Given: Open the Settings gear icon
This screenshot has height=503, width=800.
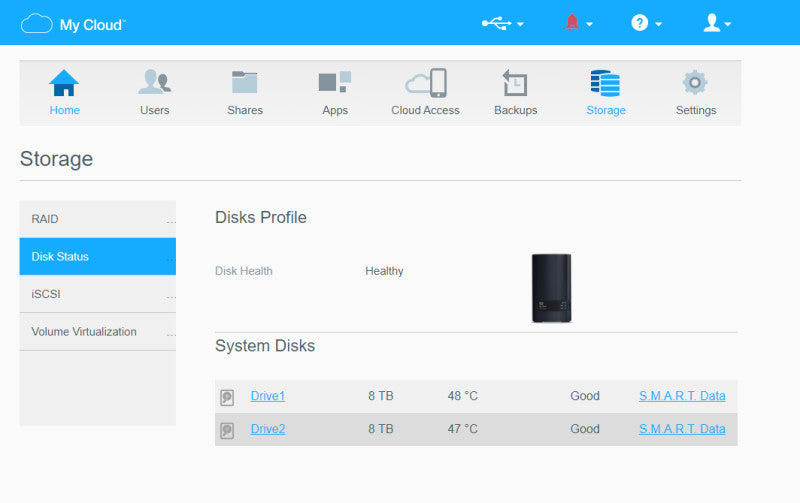Looking at the screenshot, I should tap(695, 83).
